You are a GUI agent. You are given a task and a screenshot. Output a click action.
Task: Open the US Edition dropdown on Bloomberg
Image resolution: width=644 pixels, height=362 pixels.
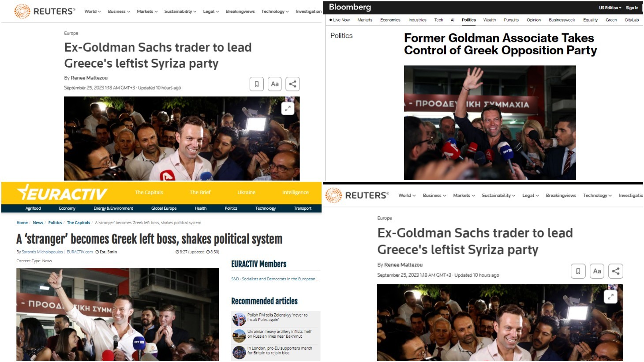(610, 8)
